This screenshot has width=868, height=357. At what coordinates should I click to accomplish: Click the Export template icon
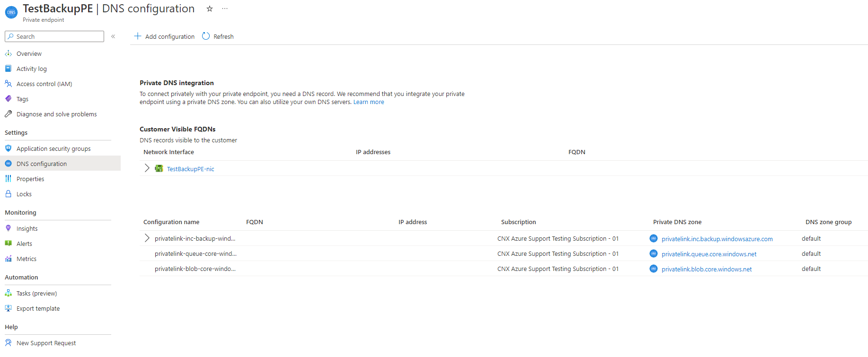point(9,308)
